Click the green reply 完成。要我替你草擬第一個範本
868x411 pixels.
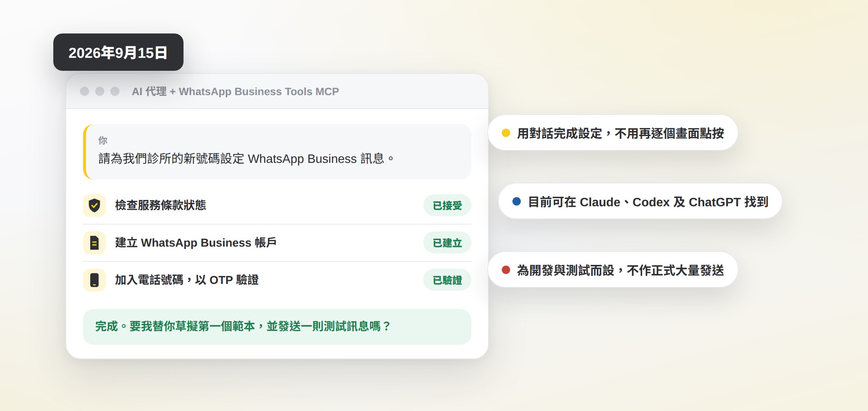(277, 327)
